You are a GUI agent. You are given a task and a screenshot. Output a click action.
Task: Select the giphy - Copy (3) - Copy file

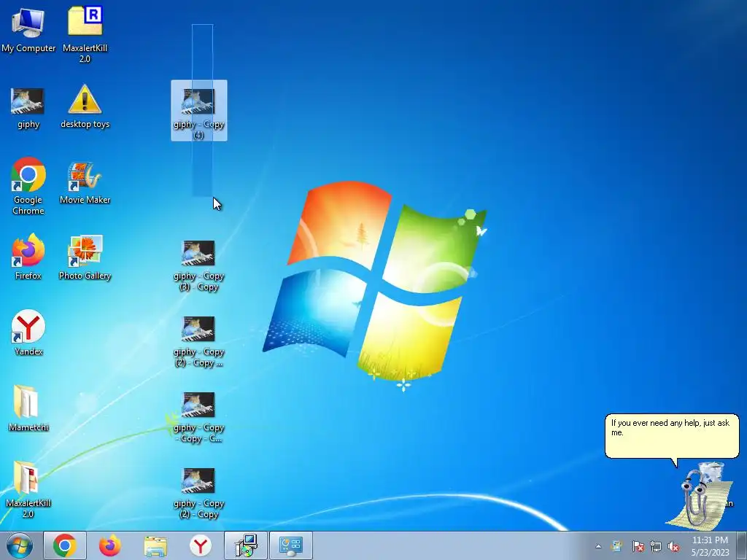(198, 265)
